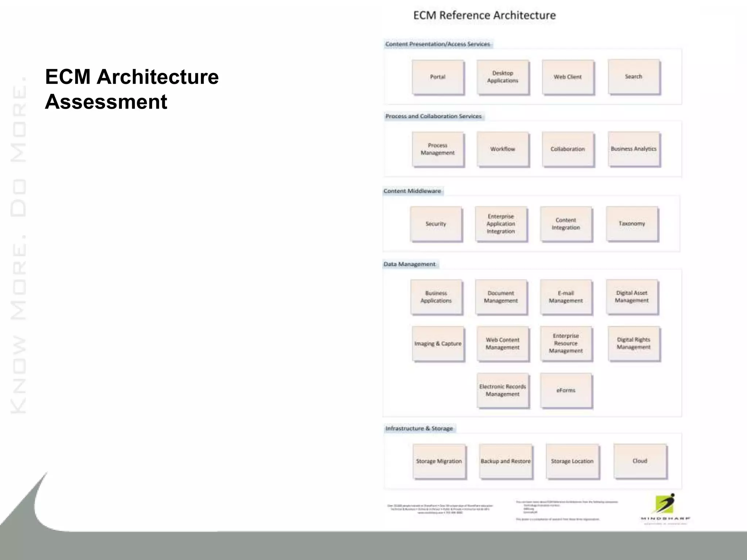This screenshot has height=560, width=747.
Task: Select the Business Analytics box
Action: (x=634, y=149)
